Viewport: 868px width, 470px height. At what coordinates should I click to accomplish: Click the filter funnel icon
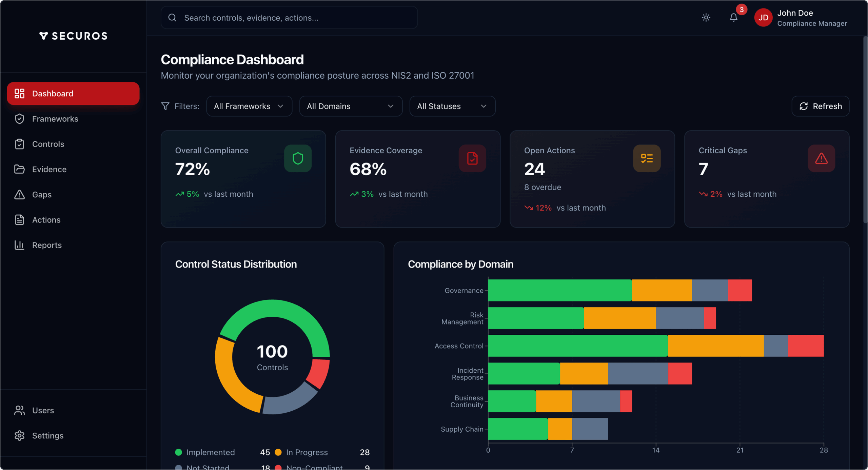165,106
